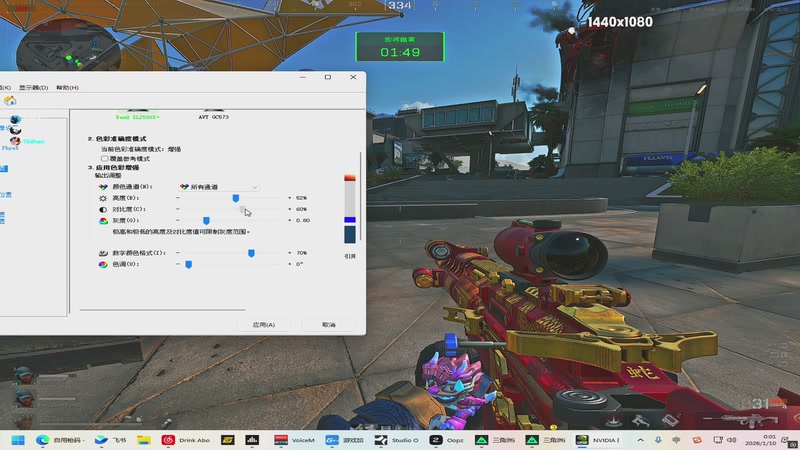The image size is (800, 450).
Task: Click the 52% brightness value
Action: (301, 198)
